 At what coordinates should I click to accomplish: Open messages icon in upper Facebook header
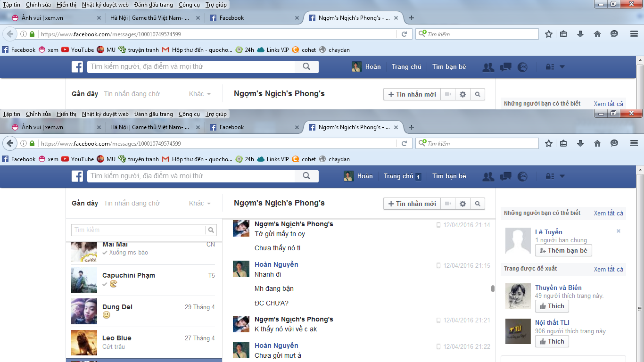point(505,67)
